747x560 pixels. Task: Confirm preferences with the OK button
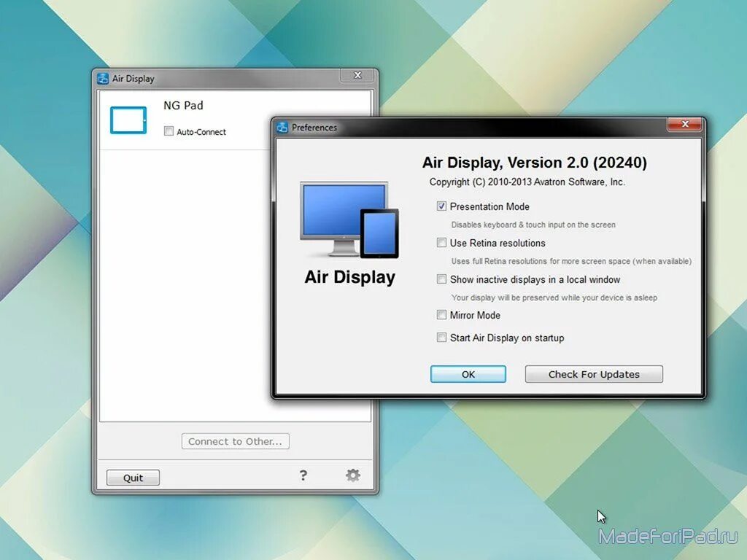click(x=468, y=374)
